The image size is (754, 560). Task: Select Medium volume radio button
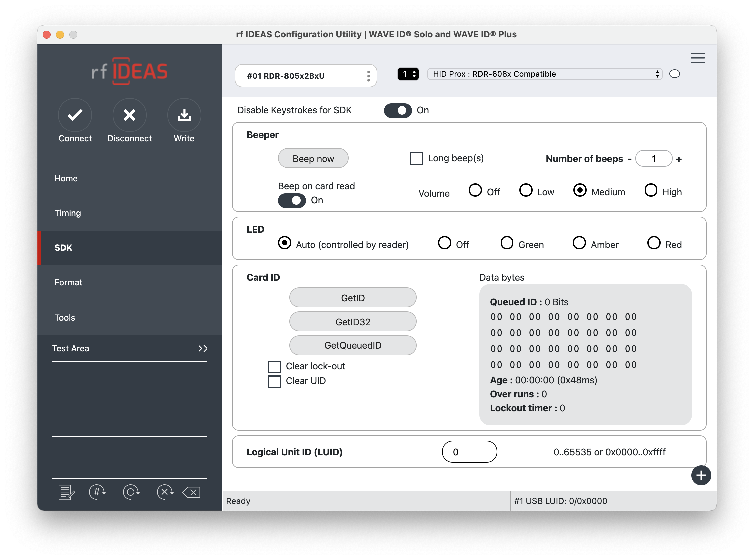point(580,190)
